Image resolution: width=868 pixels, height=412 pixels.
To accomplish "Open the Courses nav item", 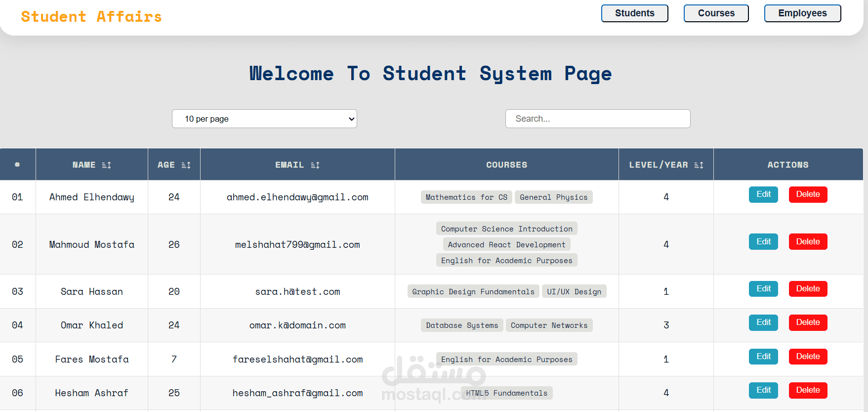I will 716,13.
